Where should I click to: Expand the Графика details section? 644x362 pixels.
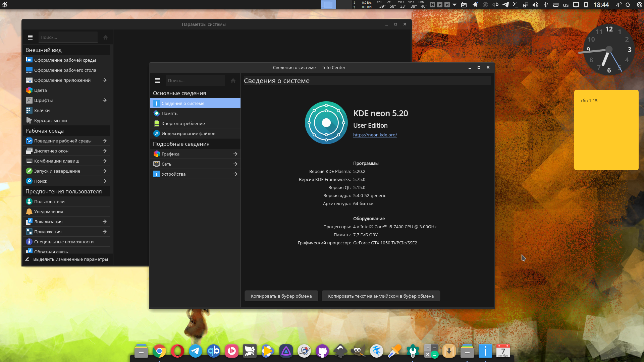click(196, 154)
